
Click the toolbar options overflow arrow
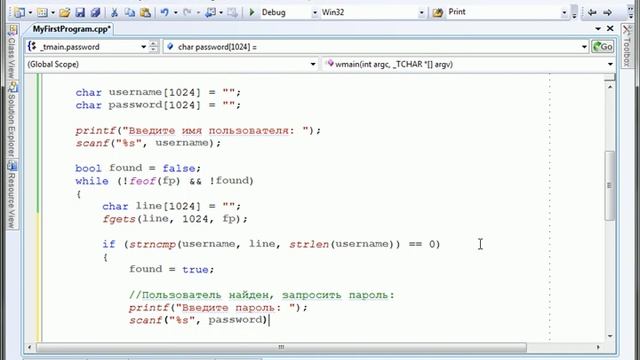click(574, 12)
